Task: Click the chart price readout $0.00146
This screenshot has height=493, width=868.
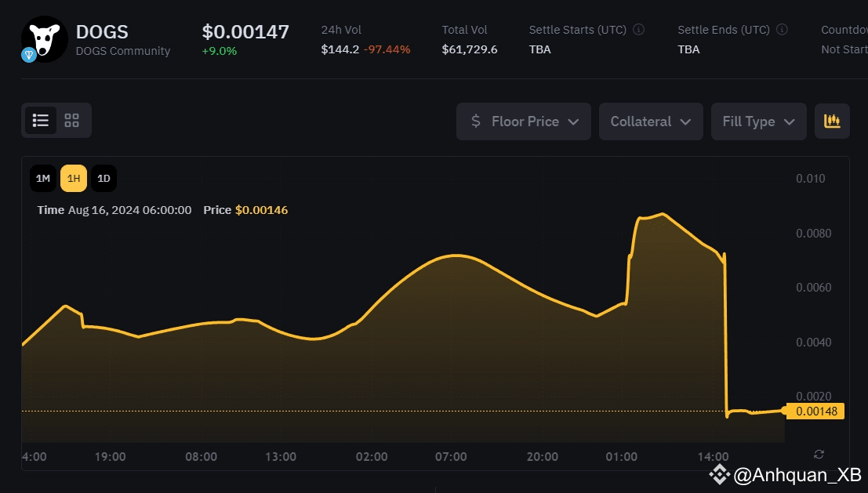Action: pos(261,210)
